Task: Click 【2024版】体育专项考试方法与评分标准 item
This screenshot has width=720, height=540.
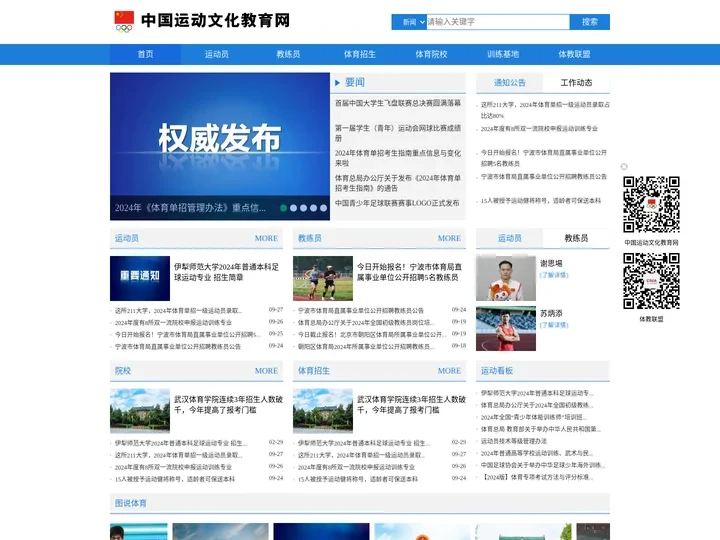Action: 537,477
